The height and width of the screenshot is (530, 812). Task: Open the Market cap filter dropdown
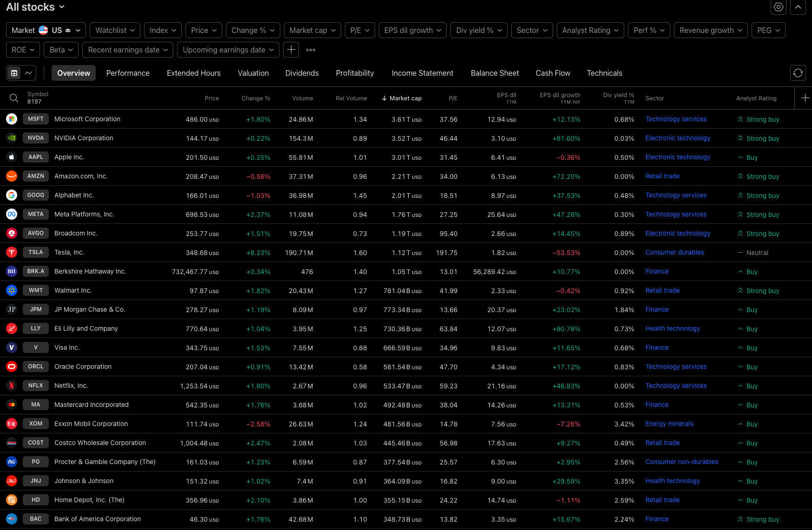(x=312, y=30)
